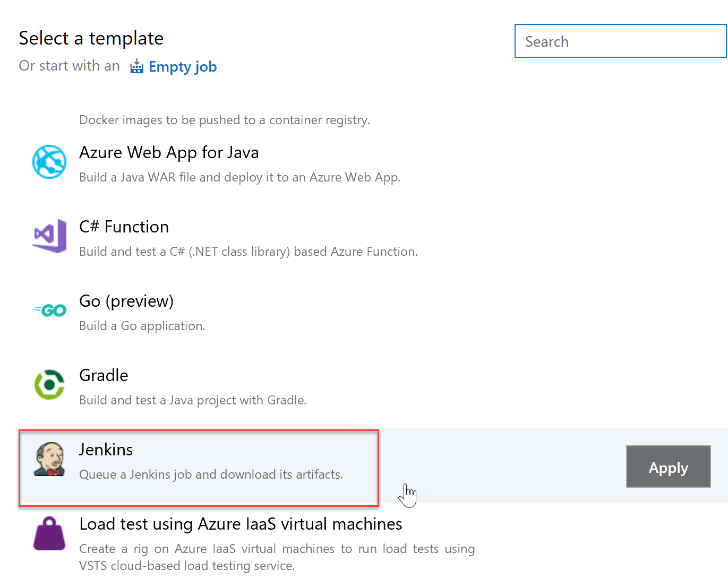This screenshot has height=579, width=728.
Task: Pick the "C# Function" template title
Action: pos(124,227)
